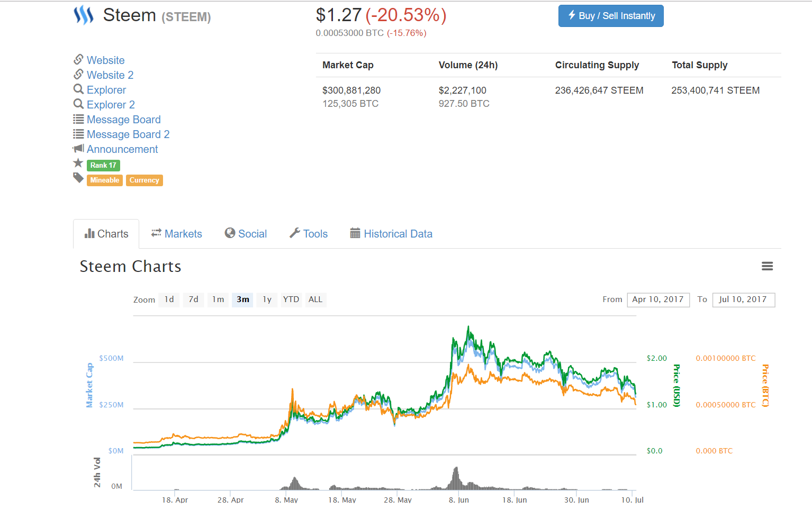Set chart zoom to 1m

(218, 299)
